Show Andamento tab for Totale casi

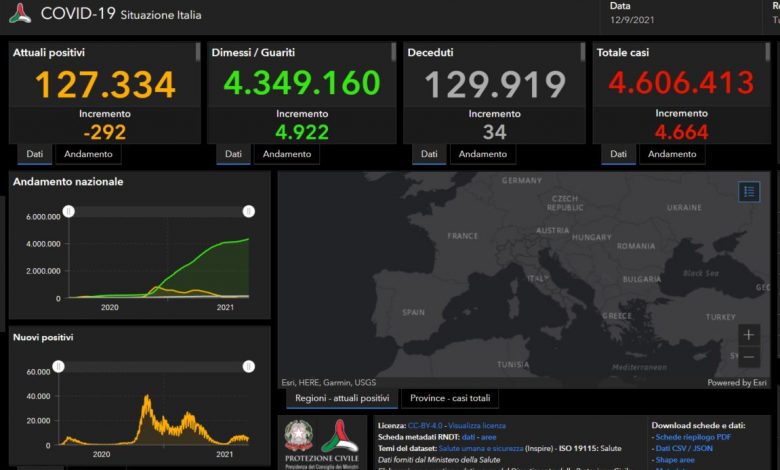671,154
